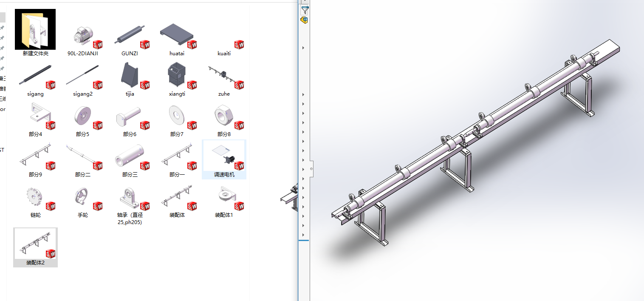Screen dimensions: 644x301
Task: Select the 轴承（直径25,ph205) bearing file
Action: [x=130, y=205]
